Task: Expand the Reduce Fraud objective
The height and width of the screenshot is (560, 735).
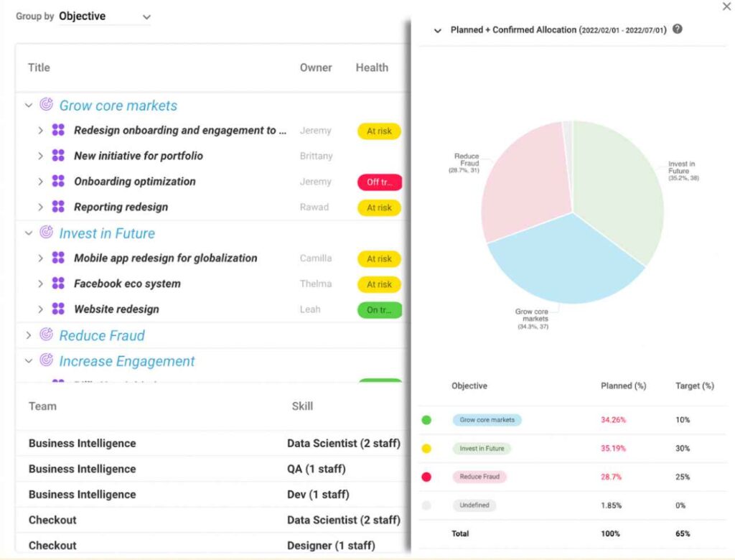Action: [29, 335]
